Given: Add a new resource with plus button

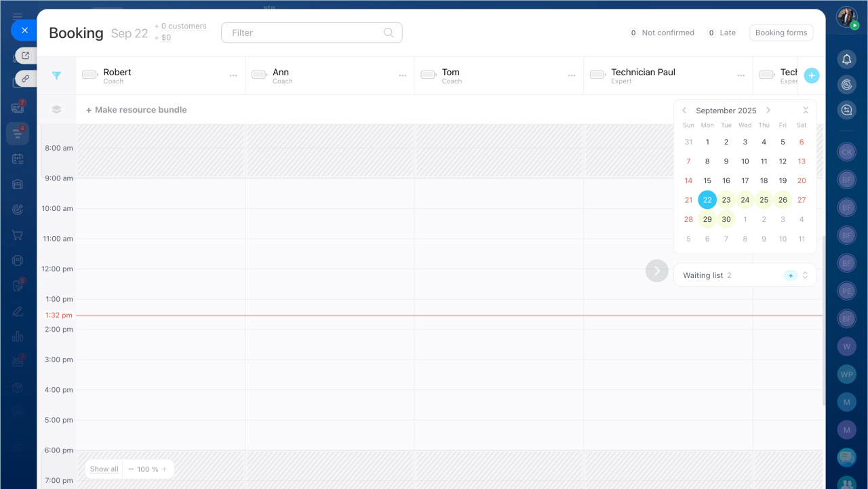Looking at the screenshot, I should click(812, 76).
